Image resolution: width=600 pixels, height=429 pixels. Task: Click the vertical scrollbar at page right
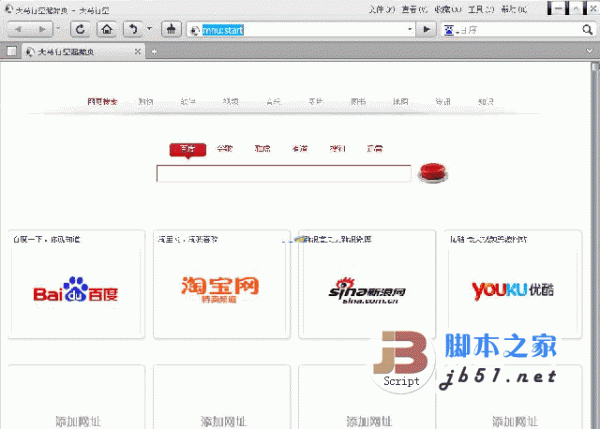pos(595,245)
